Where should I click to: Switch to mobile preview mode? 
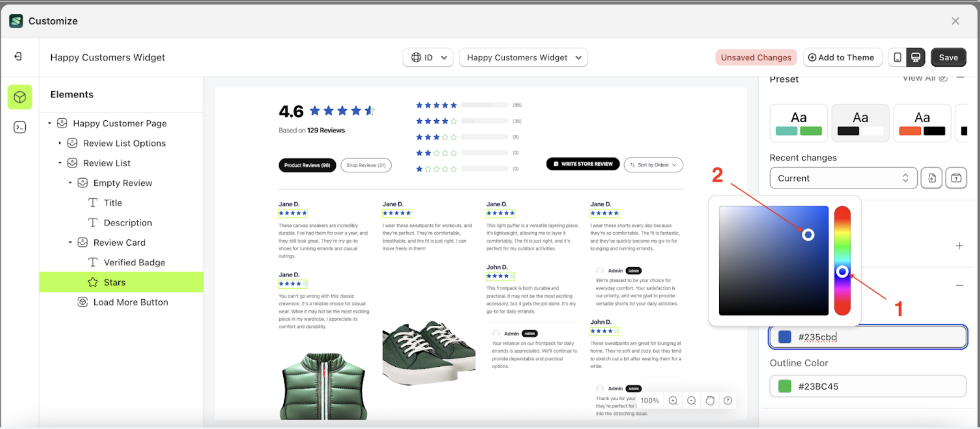tap(897, 57)
